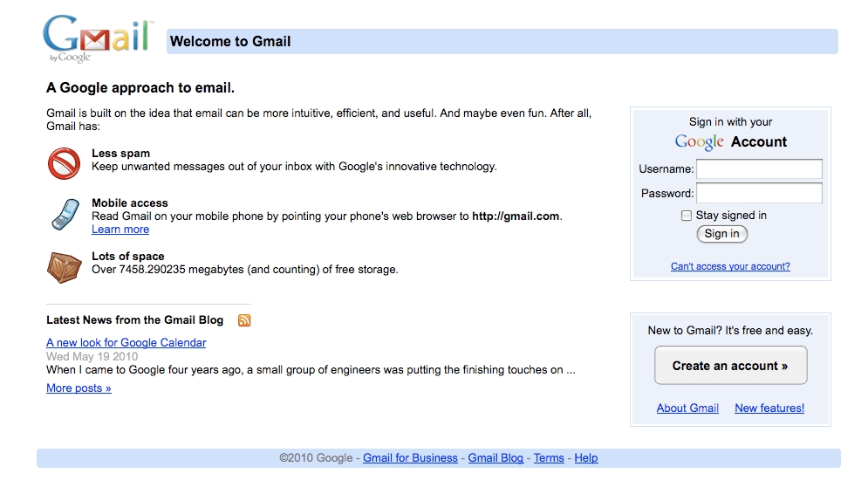Screen dimensions: 868x501
Task: Open A new look for Google Calendar post
Action: pyautogui.click(x=126, y=343)
